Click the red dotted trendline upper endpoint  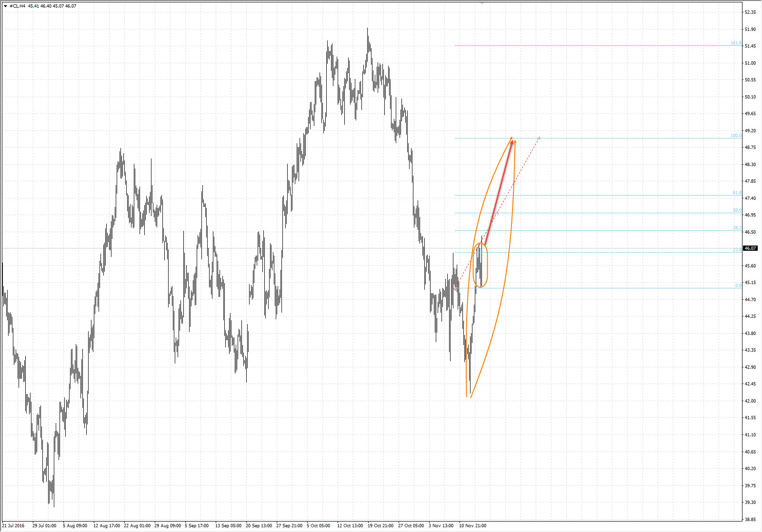539,138
